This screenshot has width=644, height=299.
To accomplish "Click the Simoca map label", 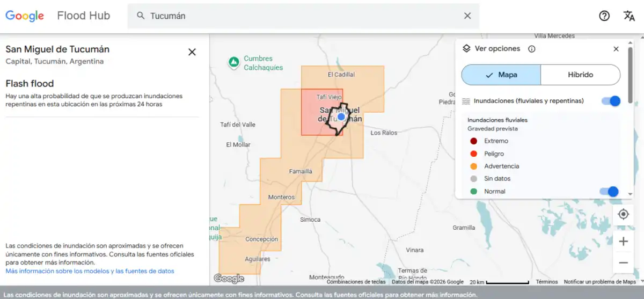I will (x=310, y=220).
